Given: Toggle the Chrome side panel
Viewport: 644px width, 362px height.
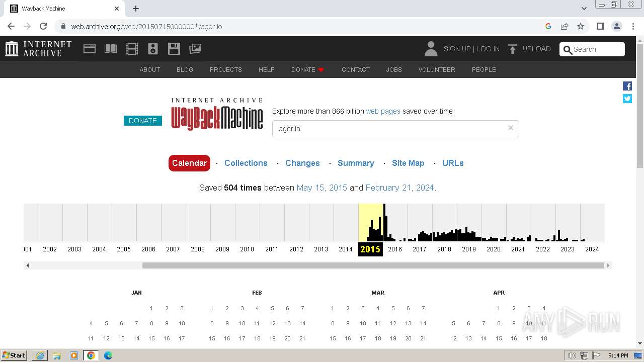Looking at the screenshot, I should pos(601,26).
